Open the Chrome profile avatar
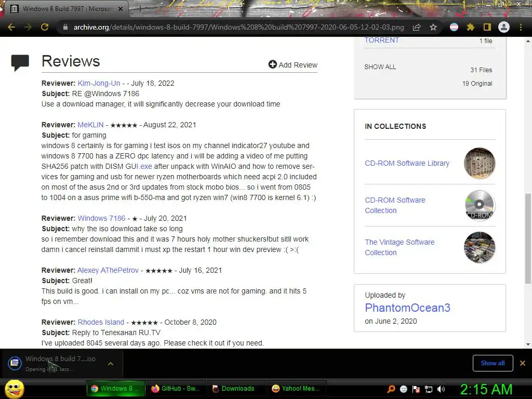Viewport: 532px width, 399px height. [x=504, y=27]
